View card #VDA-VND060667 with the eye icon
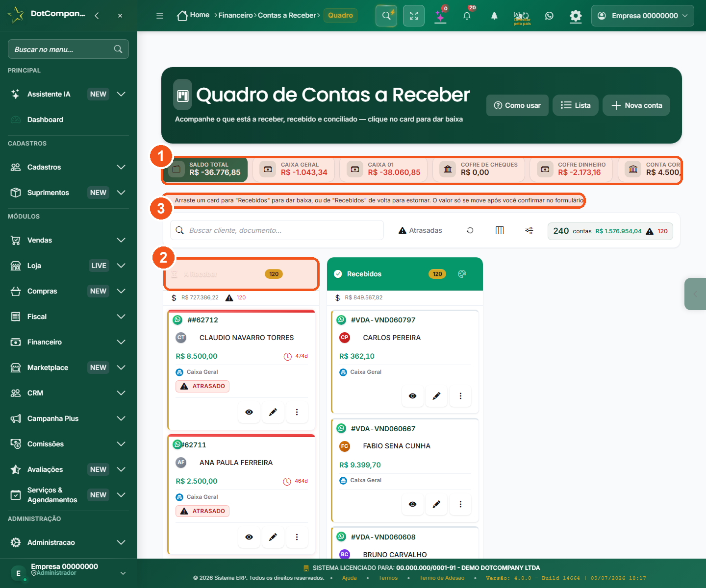The image size is (706, 588). coord(412,504)
